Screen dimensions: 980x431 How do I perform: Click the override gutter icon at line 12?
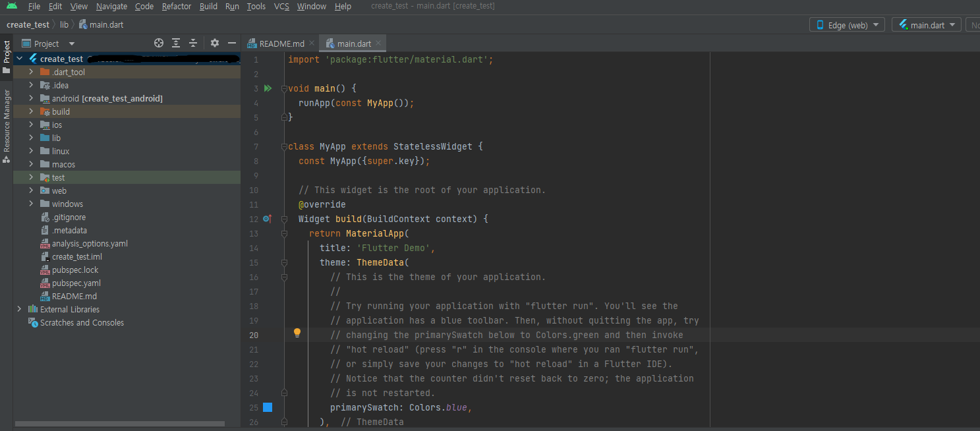[x=267, y=219]
